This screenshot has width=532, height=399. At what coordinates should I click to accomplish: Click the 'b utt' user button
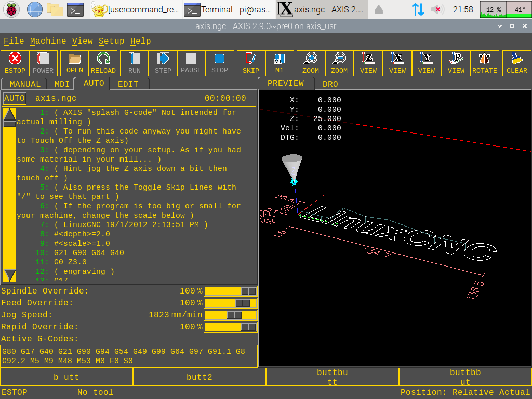click(x=66, y=377)
